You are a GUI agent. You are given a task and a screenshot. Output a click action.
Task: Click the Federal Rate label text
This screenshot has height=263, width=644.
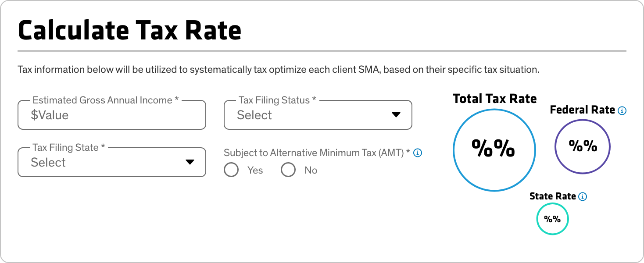582,110
